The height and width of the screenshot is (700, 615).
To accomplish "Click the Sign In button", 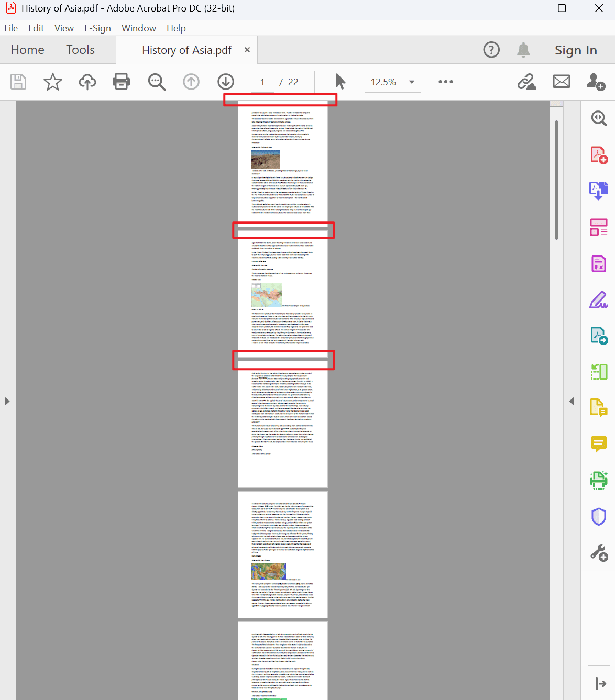I will click(576, 50).
